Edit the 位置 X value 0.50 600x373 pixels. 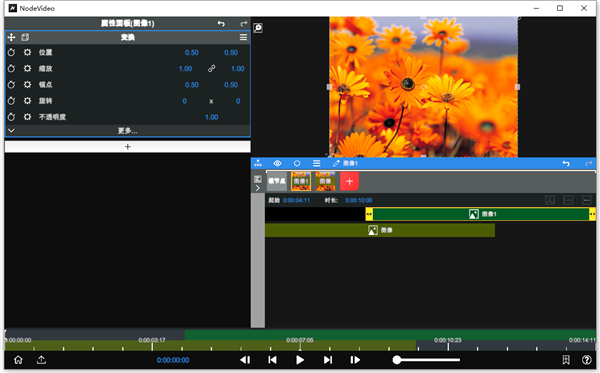192,52
